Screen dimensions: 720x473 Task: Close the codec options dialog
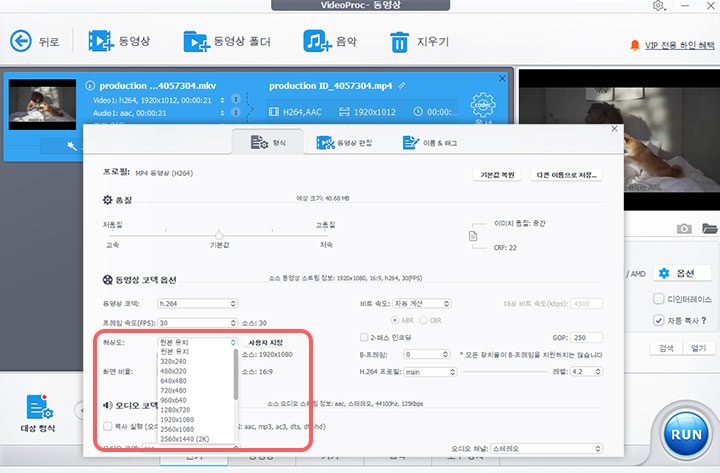[x=614, y=129]
